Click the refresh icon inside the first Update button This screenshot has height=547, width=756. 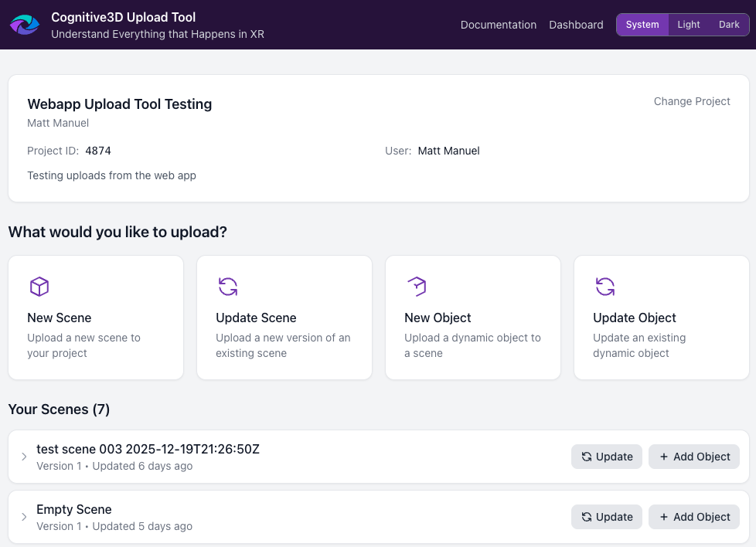(587, 457)
